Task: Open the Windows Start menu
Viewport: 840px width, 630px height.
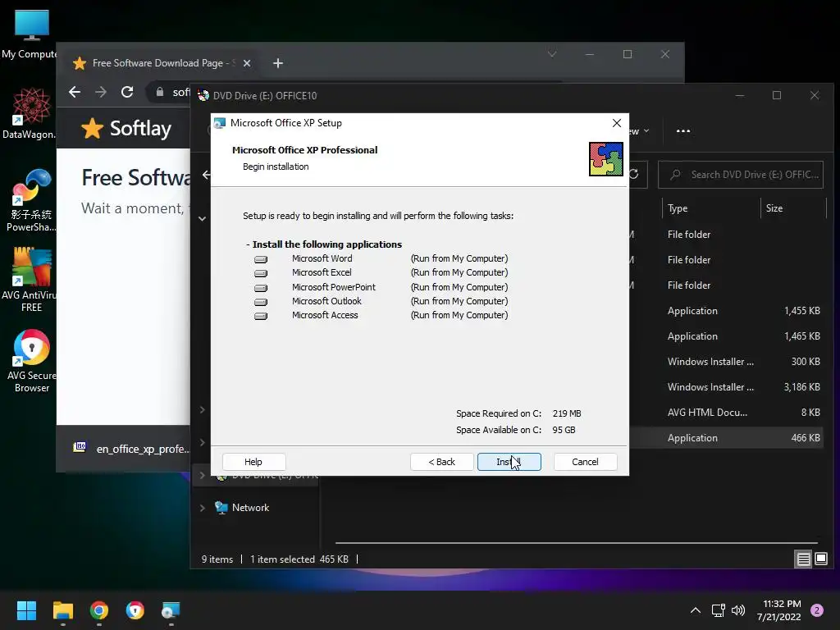Action: pos(26,610)
